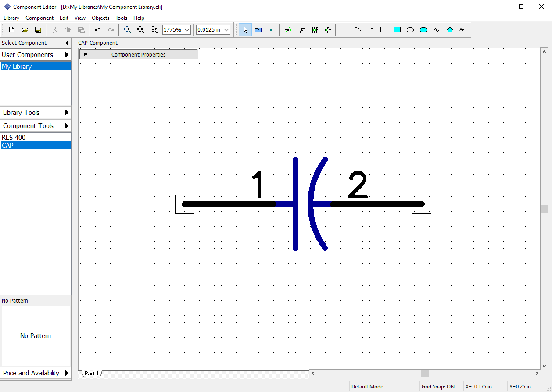Select the measure ruler tool
Screen dimensions: 552x392
258,30
